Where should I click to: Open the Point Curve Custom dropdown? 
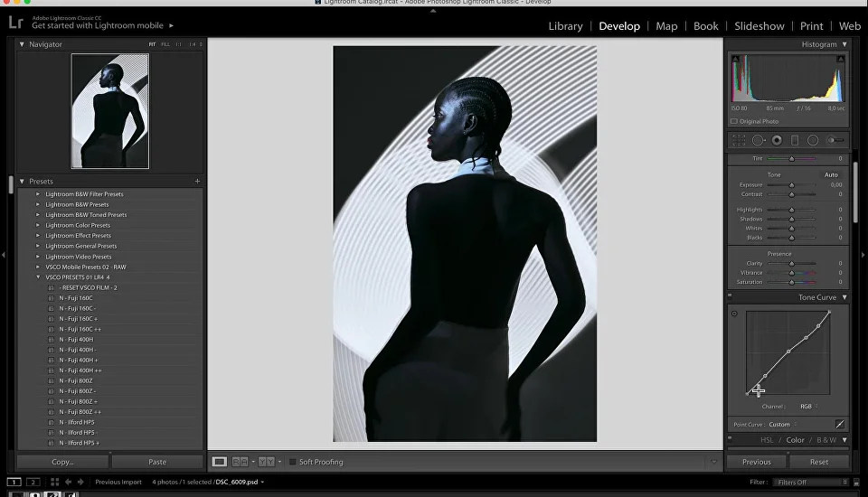[783, 424]
